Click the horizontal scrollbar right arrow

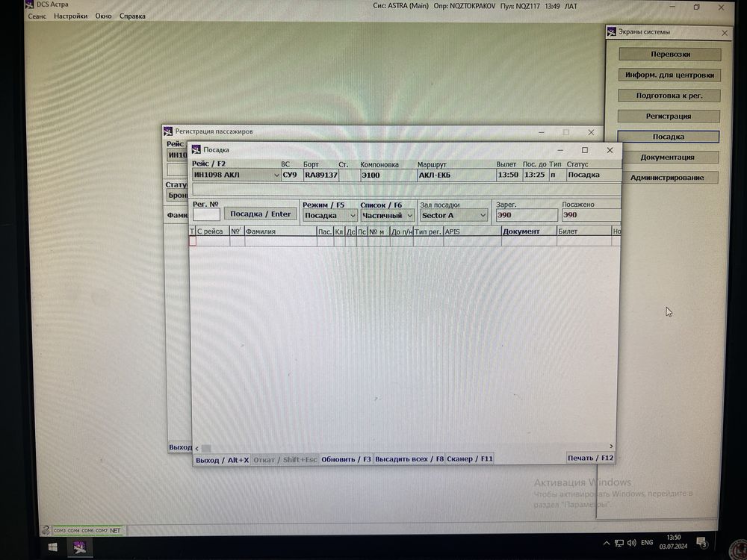[x=611, y=447]
